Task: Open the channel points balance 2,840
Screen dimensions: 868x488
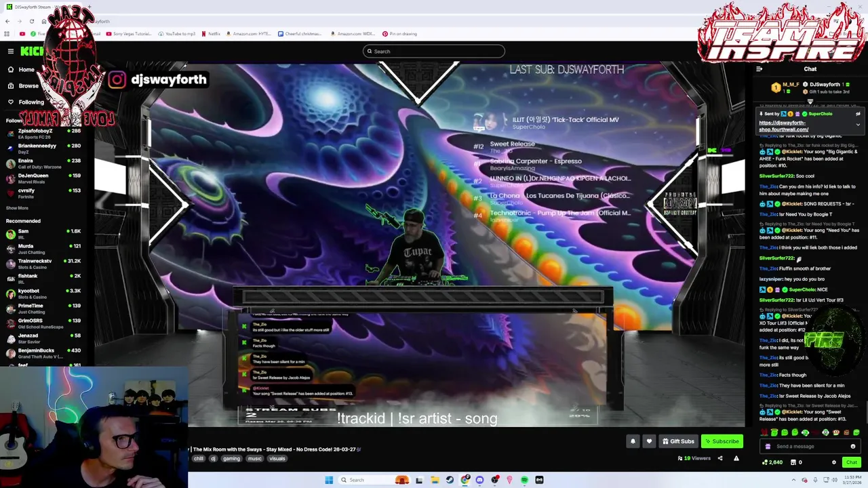Action: pos(772,462)
